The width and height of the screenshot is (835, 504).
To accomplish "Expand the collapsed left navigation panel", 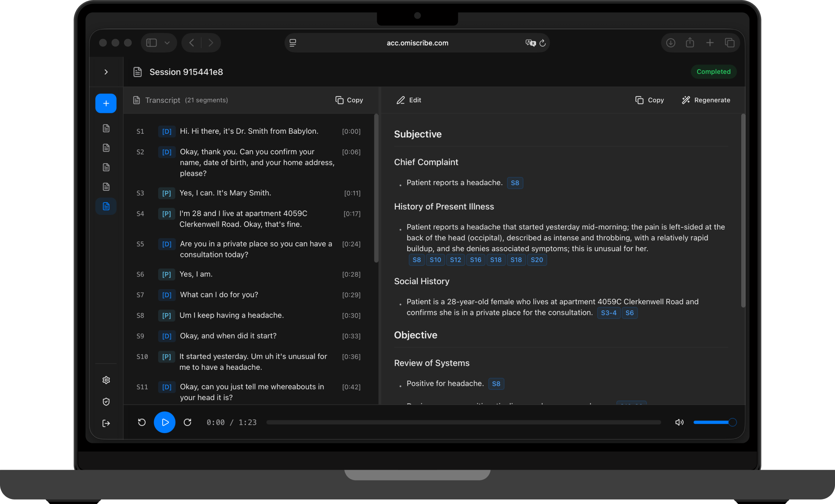I will (106, 72).
